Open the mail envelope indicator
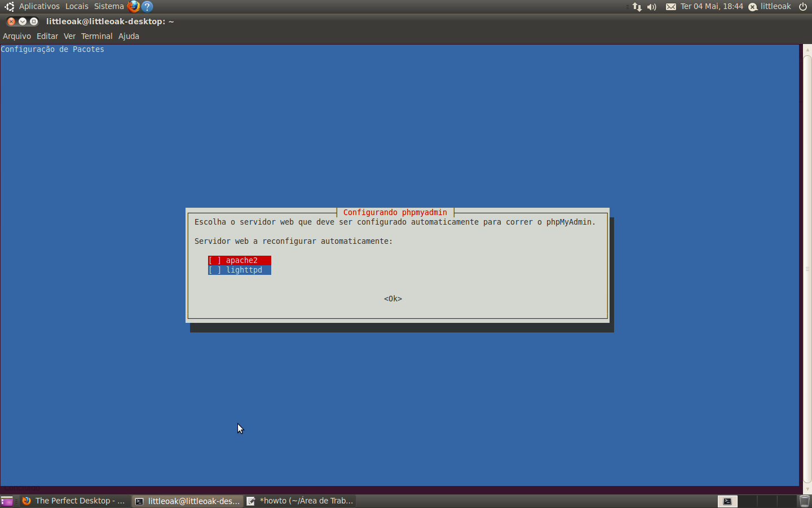812x508 pixels. pyautogui.click(x=671, y=7)
